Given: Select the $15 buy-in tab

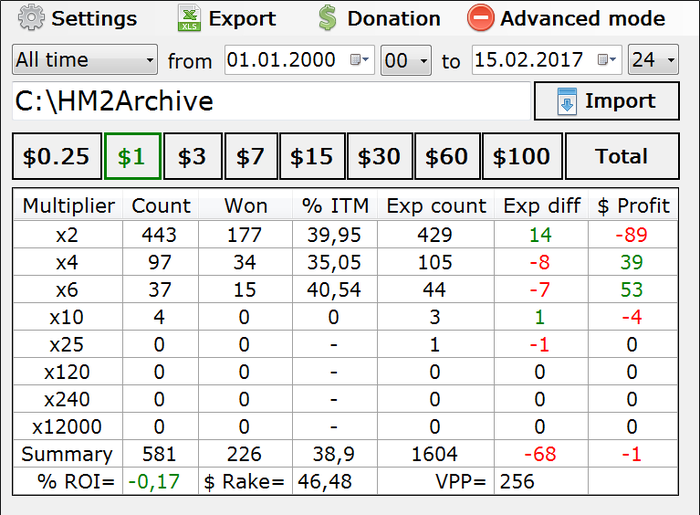Looking at the screenshot, I should click(x=312, y=156).
